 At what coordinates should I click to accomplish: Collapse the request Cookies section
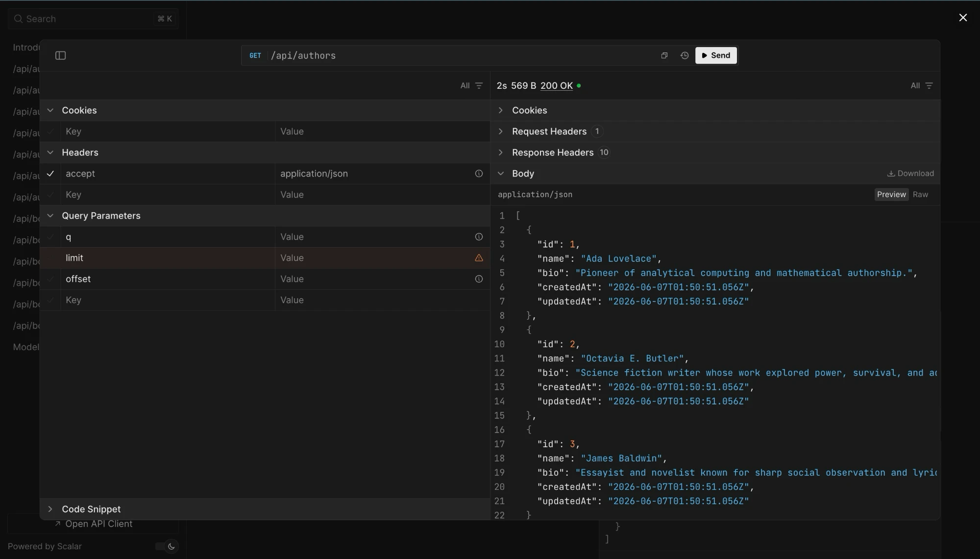pos(50,110)
